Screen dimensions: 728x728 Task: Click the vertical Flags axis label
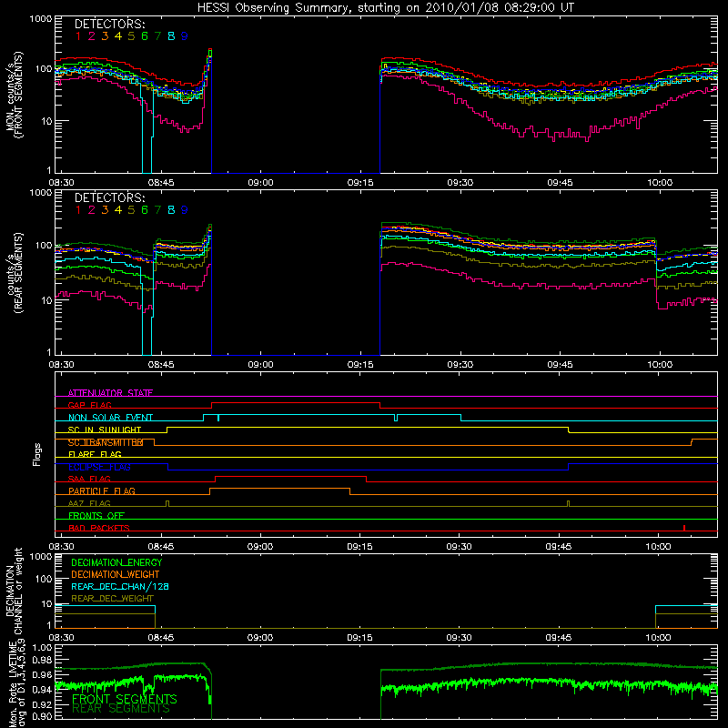37,454
